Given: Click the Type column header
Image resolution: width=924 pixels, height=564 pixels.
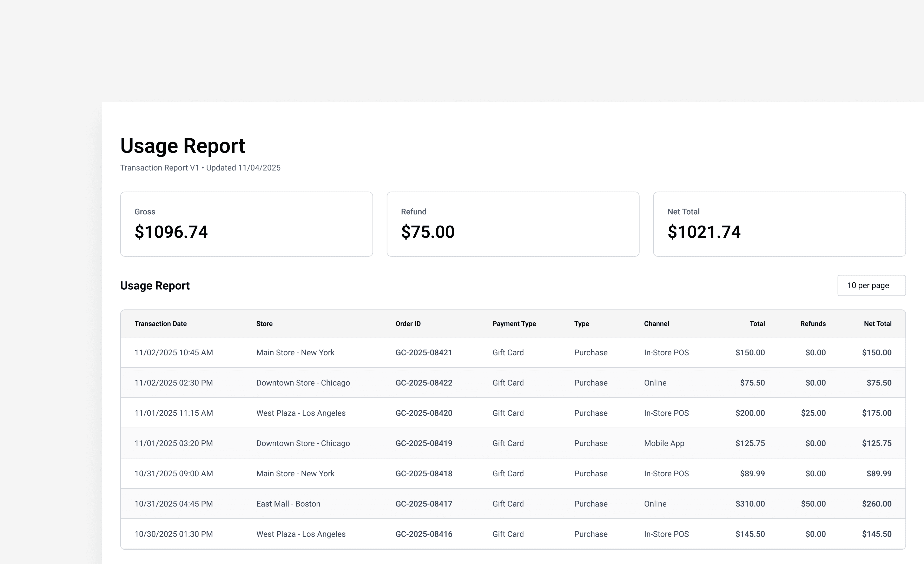Looking at the screenshot, I should click(581, 324).
